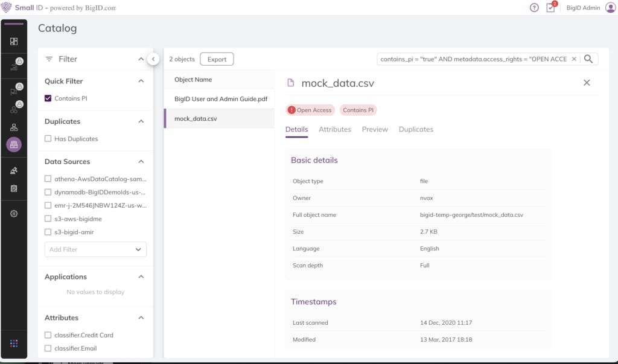The width and height of the screenshot is (618, 364).
Task: Click the Export button
Action: click(x=217, y=59)
